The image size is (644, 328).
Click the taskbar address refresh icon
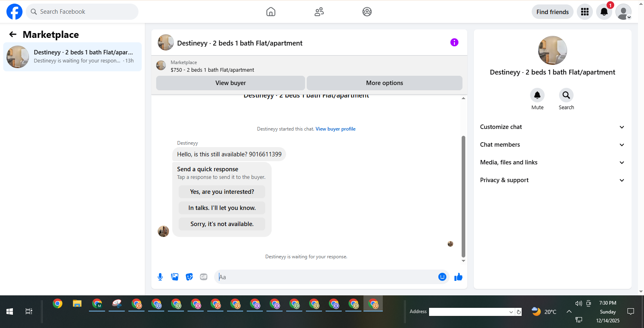tap(519, 312)
